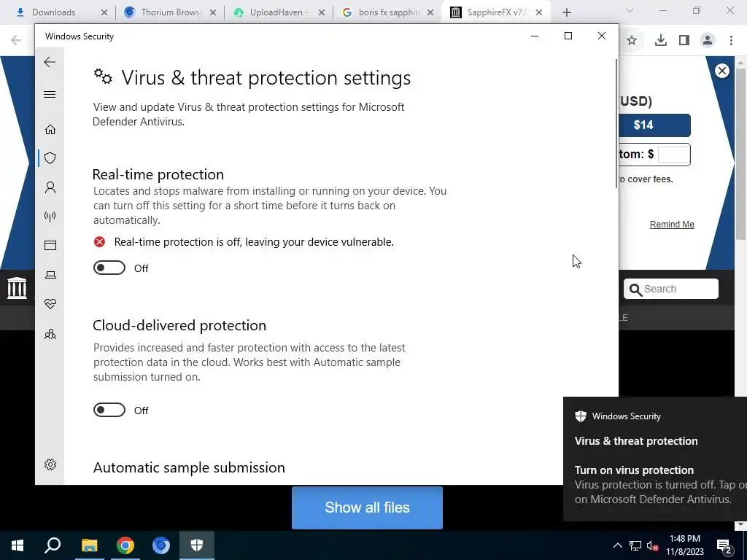Open tab search chevron in browser
This screenshot has width=747, height=560.
point(630,10)
